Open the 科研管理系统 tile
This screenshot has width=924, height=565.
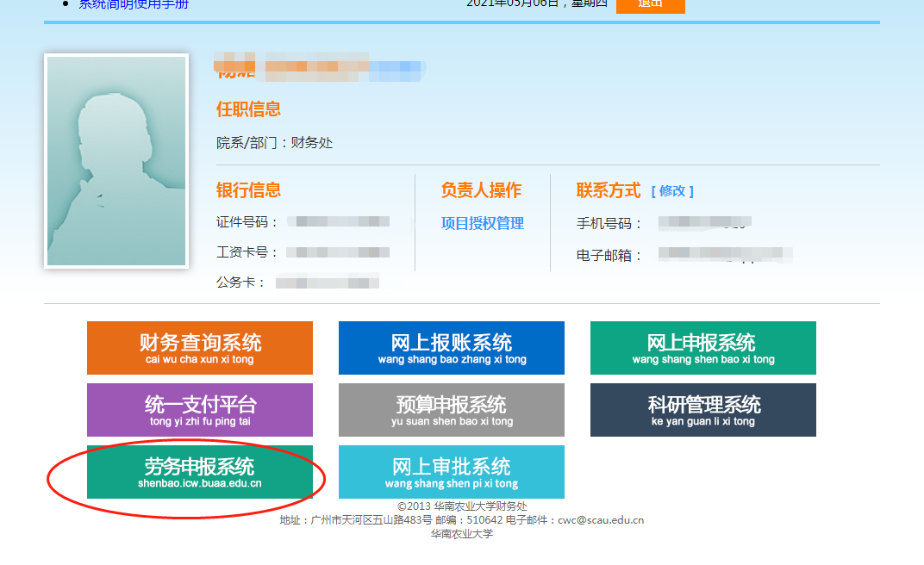click(703, 410)
